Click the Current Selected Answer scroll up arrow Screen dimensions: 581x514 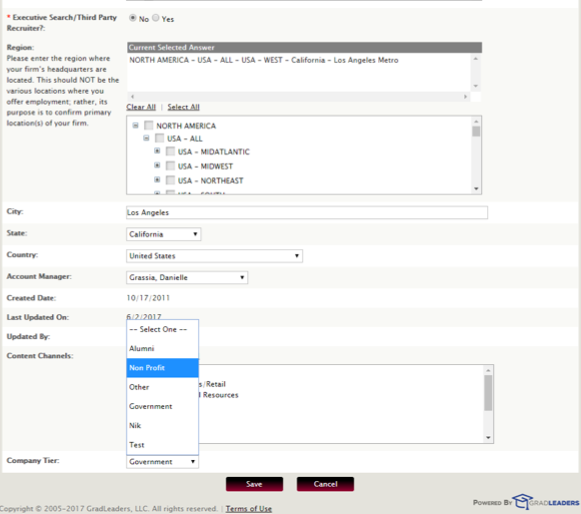tap(476, 59)
